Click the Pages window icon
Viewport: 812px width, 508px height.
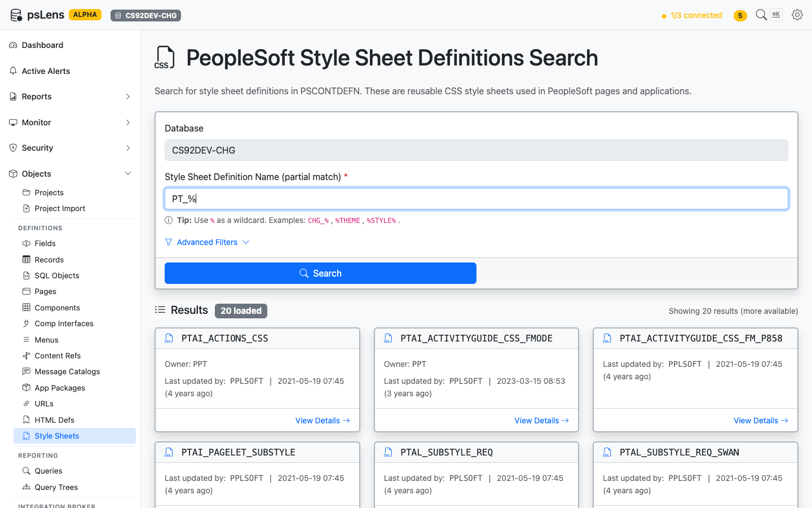[27, 291]
